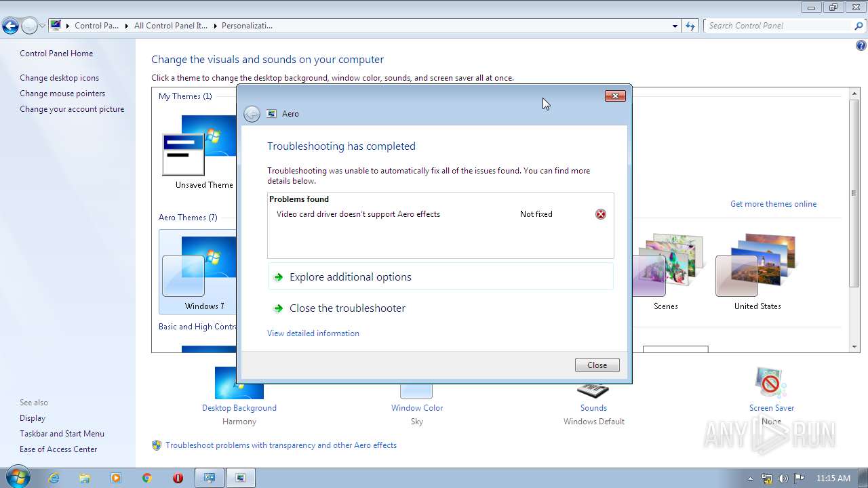Click the shield icon beside the Aero troubleshoot link
The image size is (868, 488).
[157, 445]
